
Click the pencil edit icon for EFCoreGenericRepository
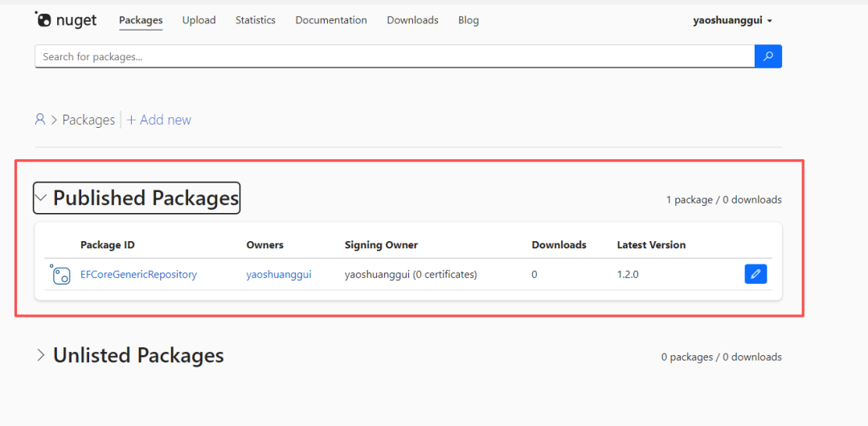click(x=755, y=274)
